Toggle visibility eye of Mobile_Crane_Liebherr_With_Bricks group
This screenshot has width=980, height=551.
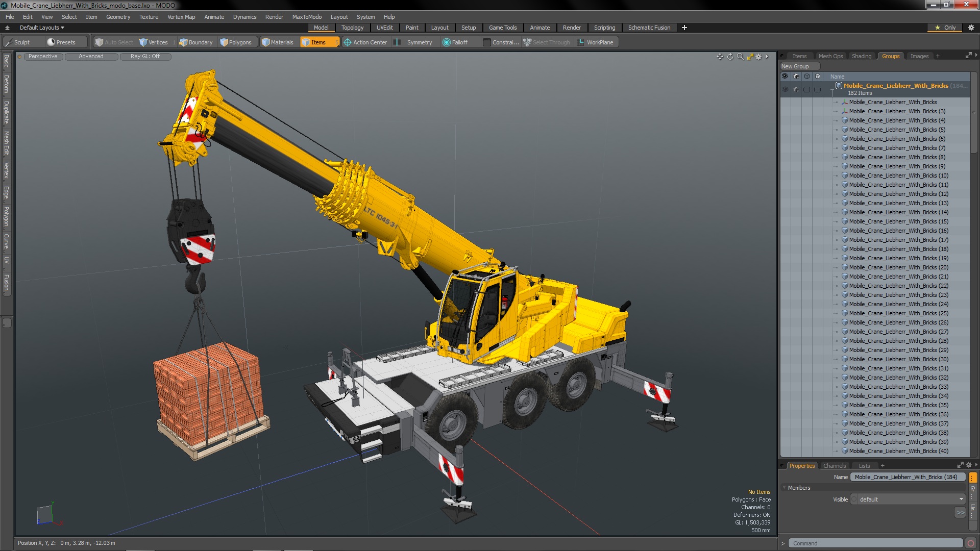pyautogui.click(x=785, y=89)
